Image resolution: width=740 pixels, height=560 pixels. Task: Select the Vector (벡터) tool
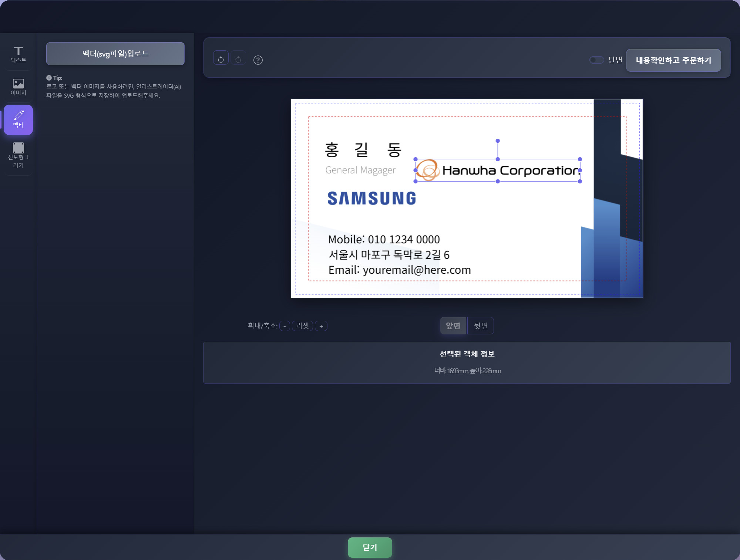[18, 119]
